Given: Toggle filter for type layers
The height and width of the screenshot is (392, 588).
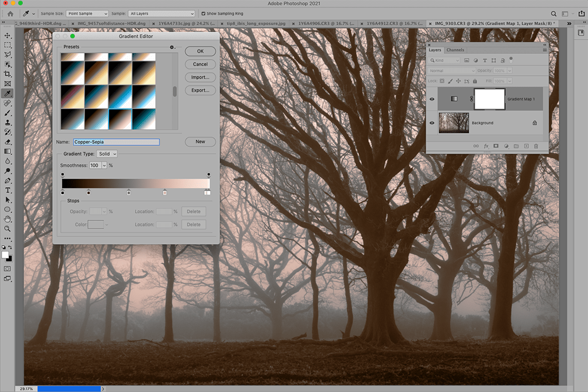Looking at the screenshot, I should pos(485,60).
